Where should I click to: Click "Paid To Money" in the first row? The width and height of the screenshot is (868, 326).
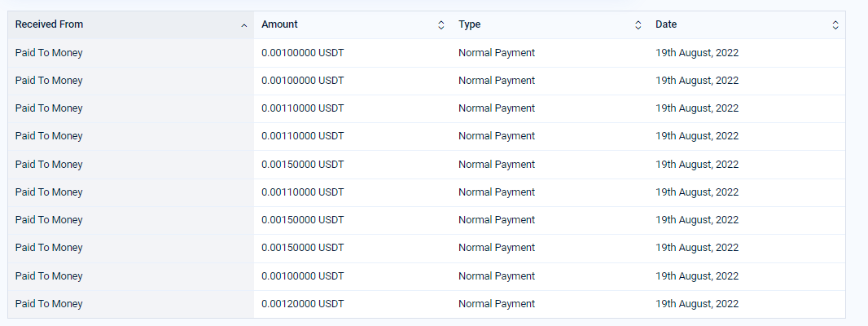pyautogui.click(x=49, y=53)
